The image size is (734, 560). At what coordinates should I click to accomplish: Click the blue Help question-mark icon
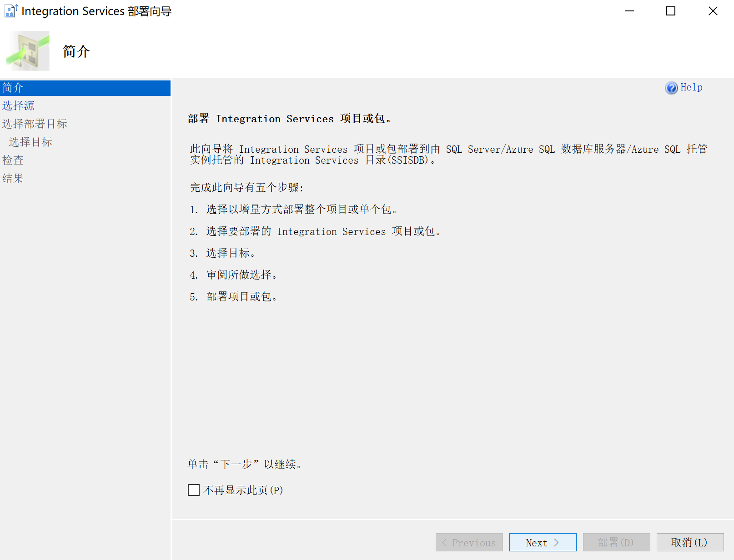pyautogui.click(x=671, y=88)
